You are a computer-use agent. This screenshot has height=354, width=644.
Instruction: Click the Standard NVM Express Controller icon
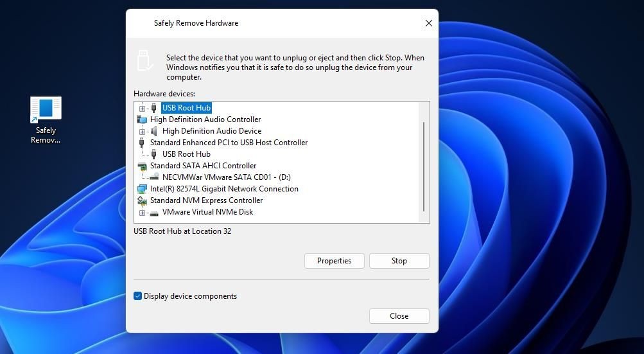coord(142,200)
